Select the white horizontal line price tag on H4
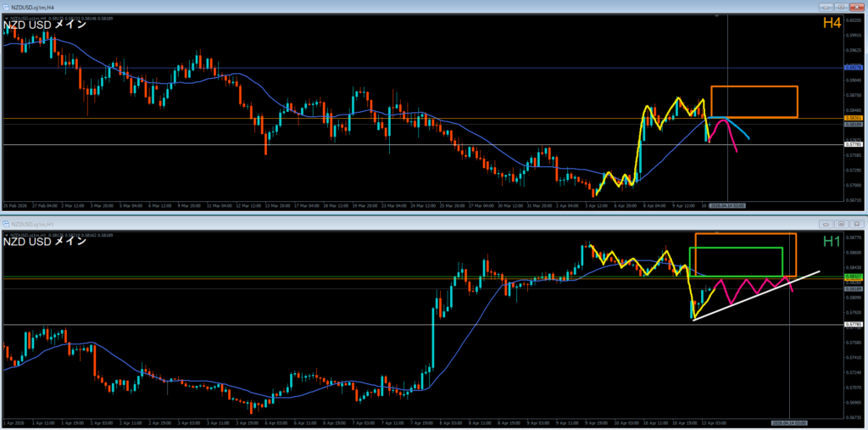The height and width of the screenshot is (430, 868). (854, 145)
